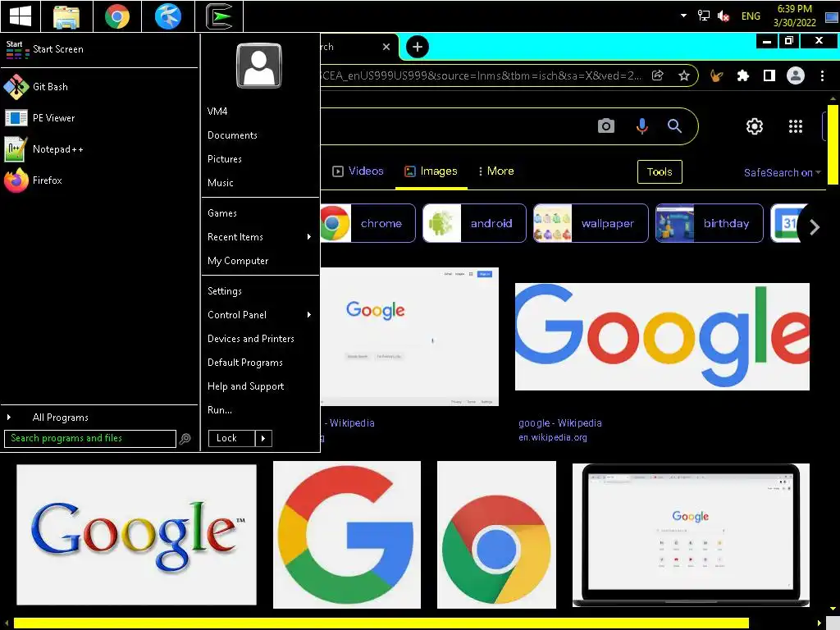Screen dimensions: 840x630
Task: Open the green arrow terminal taskbar icon
Action: point(219,16)
